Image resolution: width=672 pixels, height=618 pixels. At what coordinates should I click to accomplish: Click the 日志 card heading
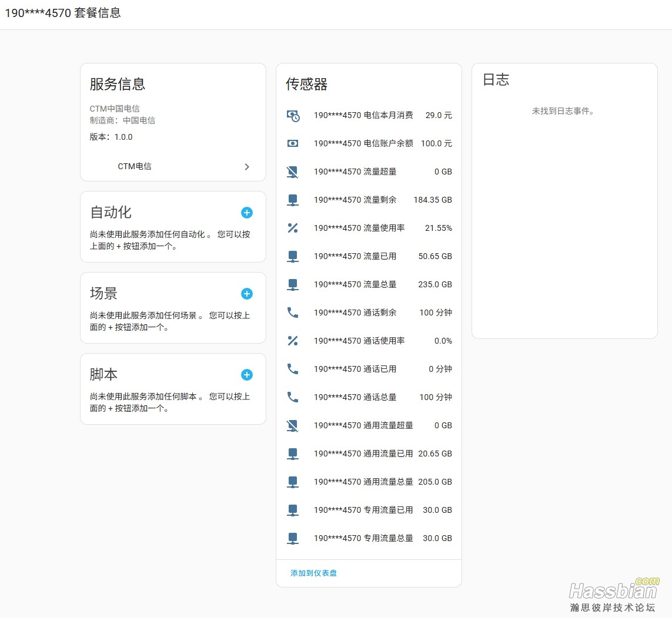[496, 80]
